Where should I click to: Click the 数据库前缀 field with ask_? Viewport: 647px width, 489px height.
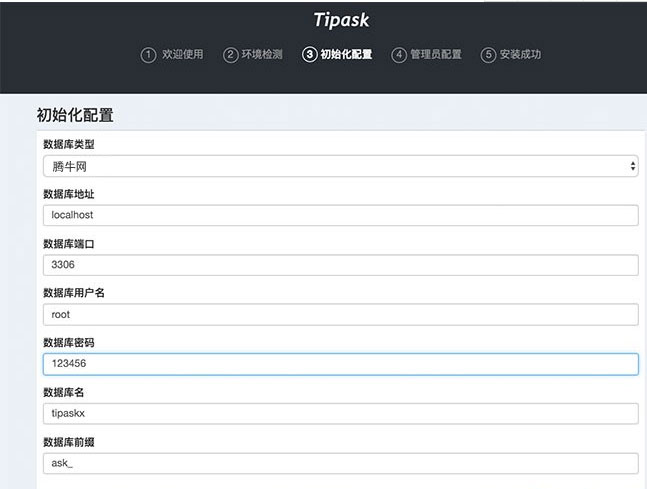pyautogui.click(x=340, y=463)
